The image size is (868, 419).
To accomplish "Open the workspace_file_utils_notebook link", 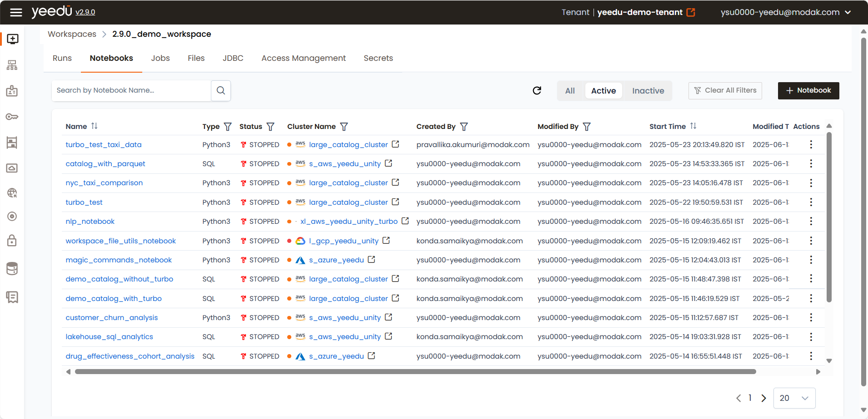I will 121,241.
